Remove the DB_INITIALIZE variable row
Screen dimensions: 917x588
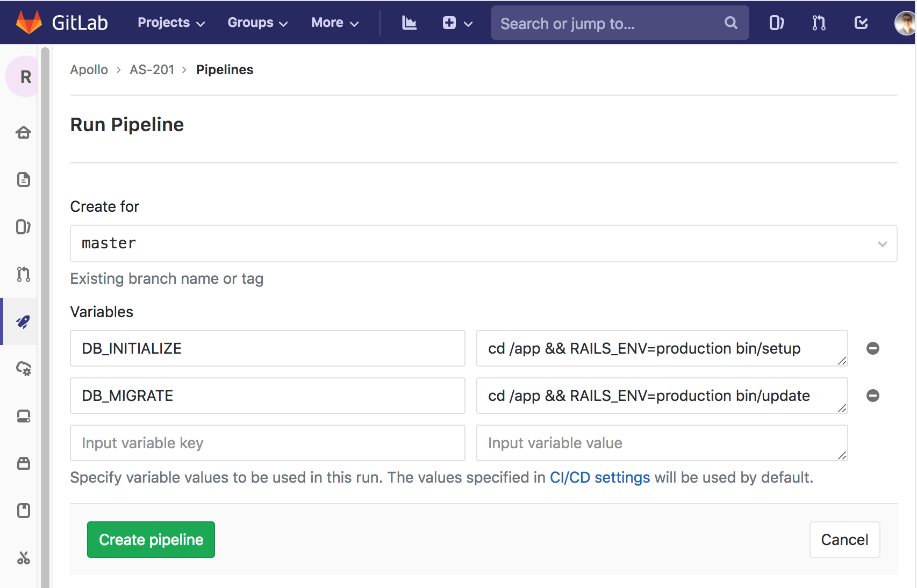[873, 348]
